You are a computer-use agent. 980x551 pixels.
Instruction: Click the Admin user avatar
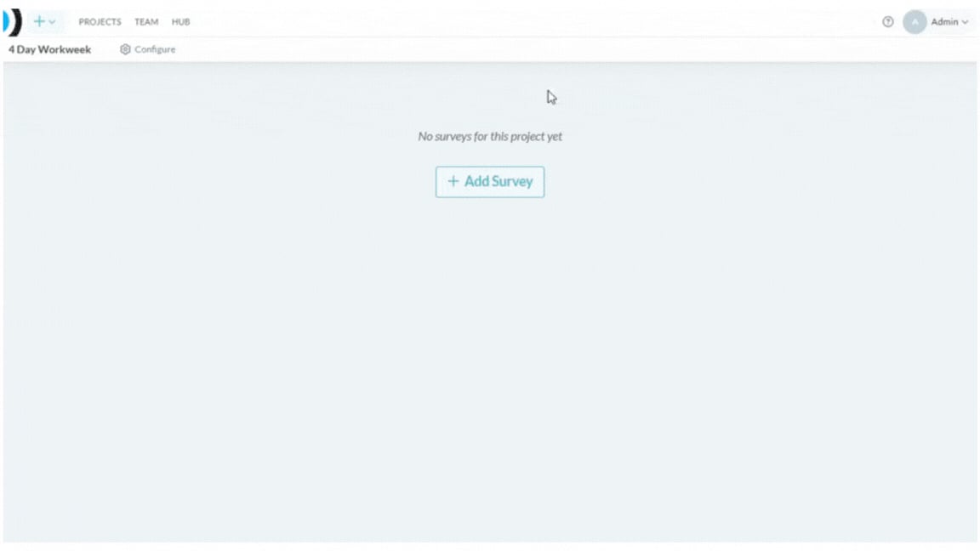coord(914,22)
